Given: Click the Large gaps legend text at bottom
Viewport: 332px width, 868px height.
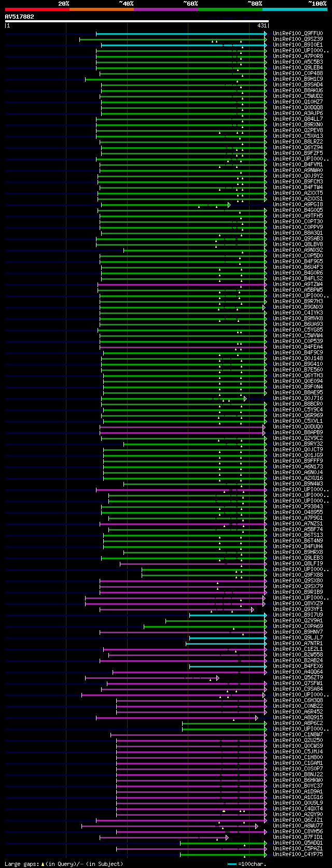Looking at the screenshot, I should point(64,864).
